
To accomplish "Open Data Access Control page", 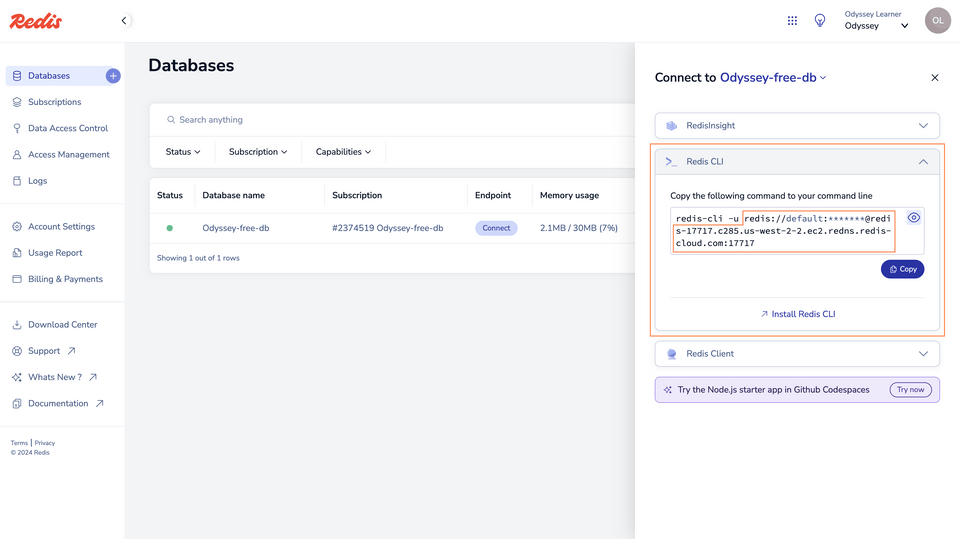I will (x=68, y=129).
